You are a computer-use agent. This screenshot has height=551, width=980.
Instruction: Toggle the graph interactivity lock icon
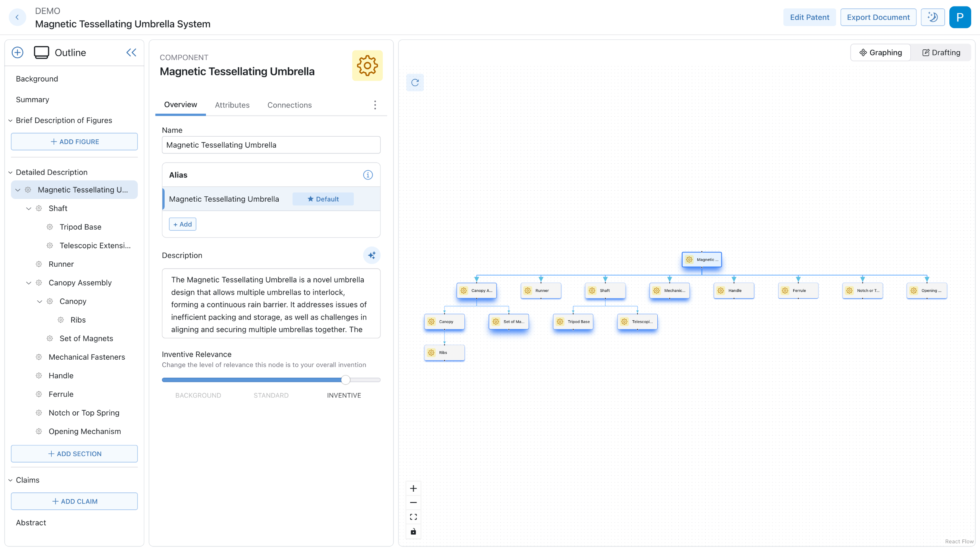413,531
